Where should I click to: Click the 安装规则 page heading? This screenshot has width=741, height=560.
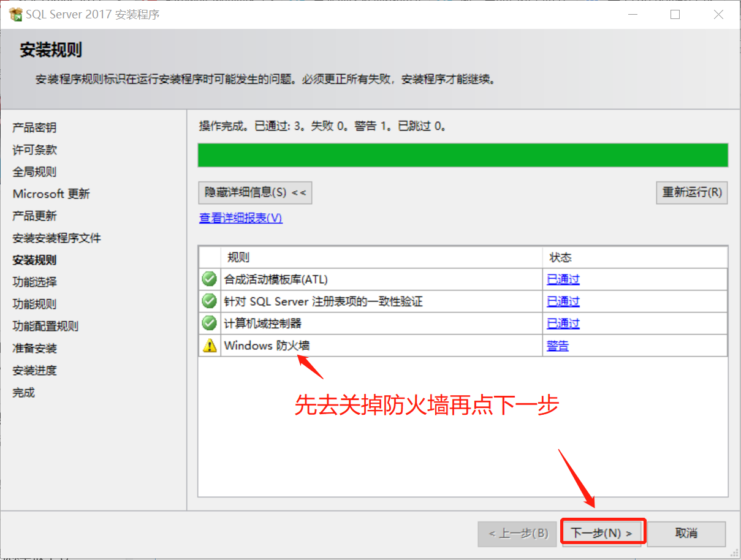pyautogui.click(x=51, y=50)
